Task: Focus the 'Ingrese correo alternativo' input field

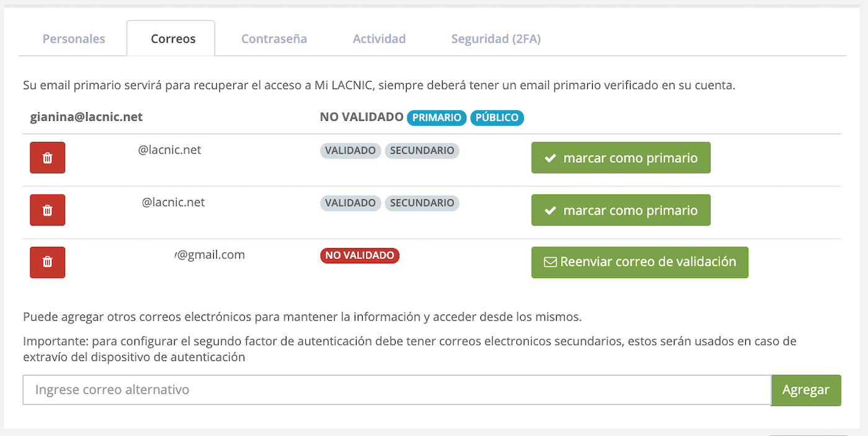Action: pos(397,390)
